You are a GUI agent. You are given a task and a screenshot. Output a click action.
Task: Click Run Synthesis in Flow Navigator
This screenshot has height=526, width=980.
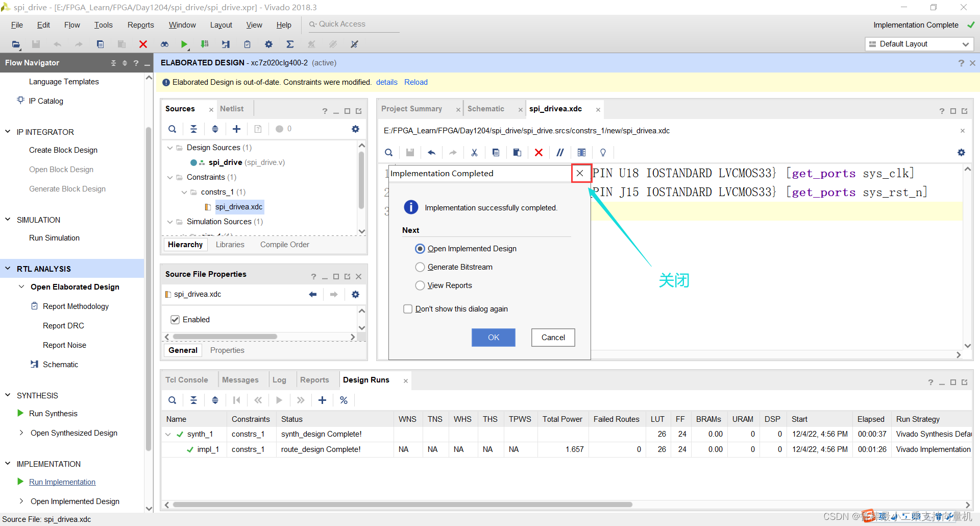pyautogui.click(x=53, y=414)
